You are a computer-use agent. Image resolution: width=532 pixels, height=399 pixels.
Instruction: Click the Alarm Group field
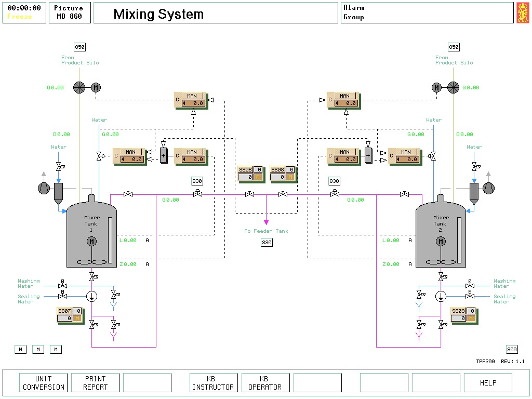click(x=427, y=12)
